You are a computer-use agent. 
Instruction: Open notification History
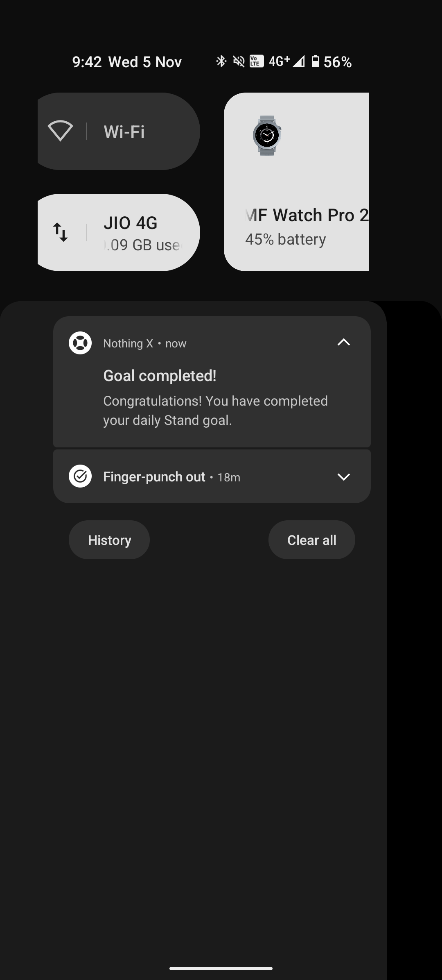click(109, 540)
